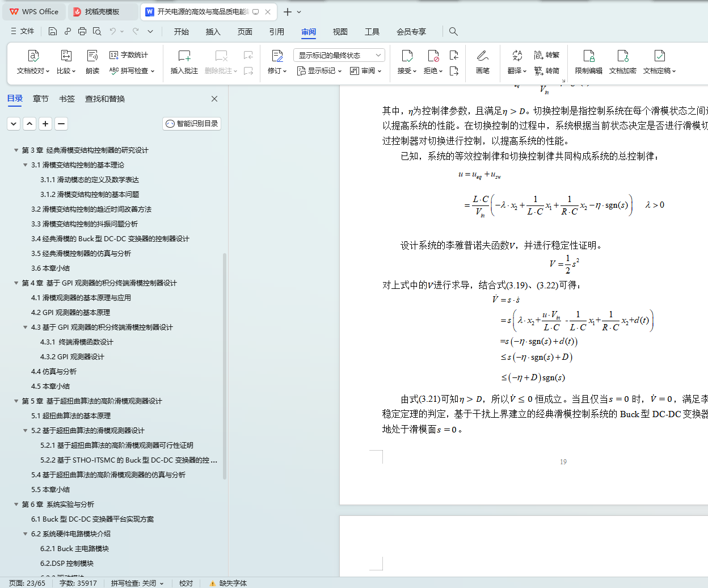
Task: Convert to simplified Chinese 转简
Action: (547, 71)
